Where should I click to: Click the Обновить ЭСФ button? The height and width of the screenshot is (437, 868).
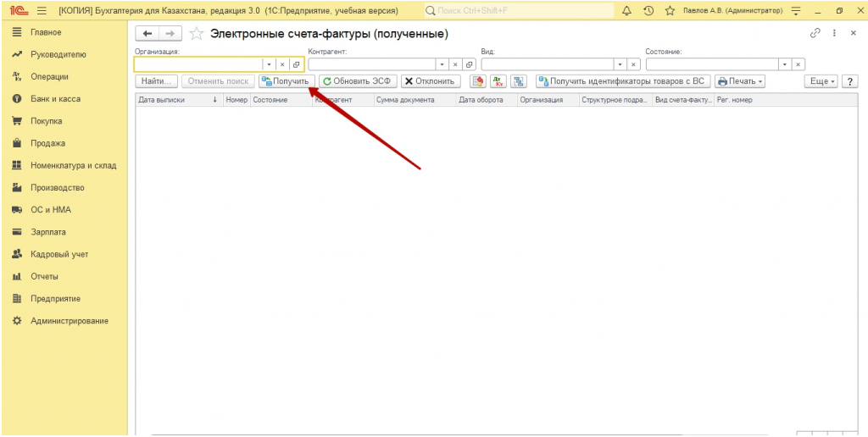coord(358,81)
